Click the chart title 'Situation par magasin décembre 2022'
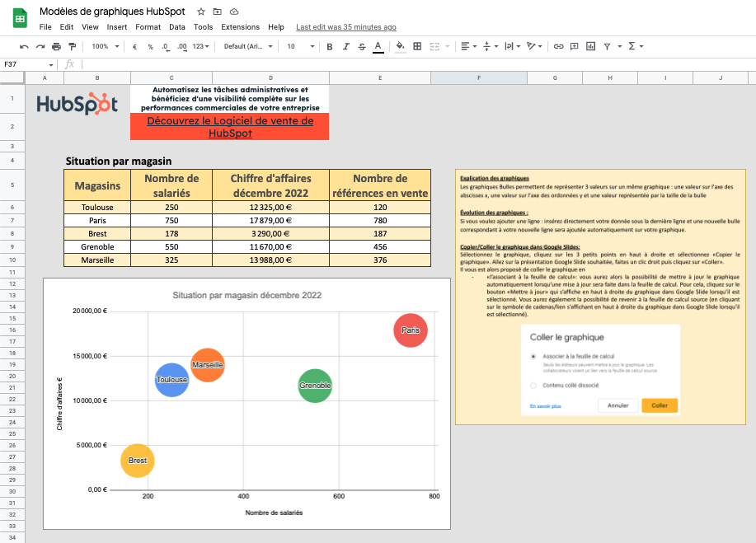 pos(247,295)
